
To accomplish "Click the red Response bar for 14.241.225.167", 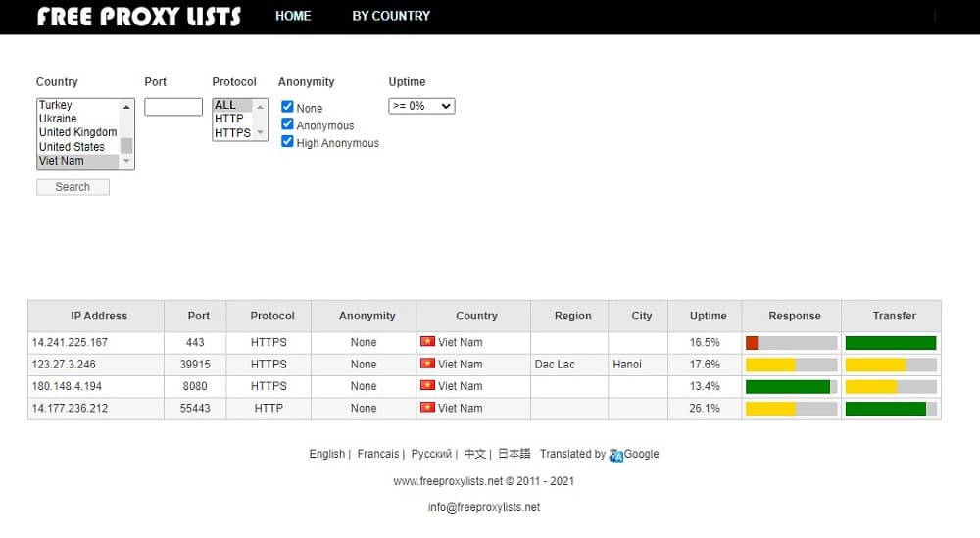I will (x=752, y=342).
